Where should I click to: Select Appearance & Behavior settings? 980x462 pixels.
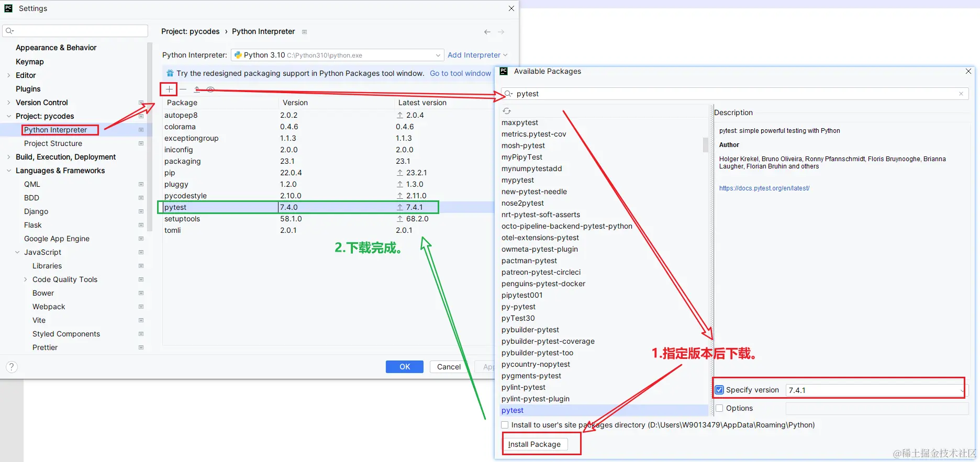pos(56,48)
